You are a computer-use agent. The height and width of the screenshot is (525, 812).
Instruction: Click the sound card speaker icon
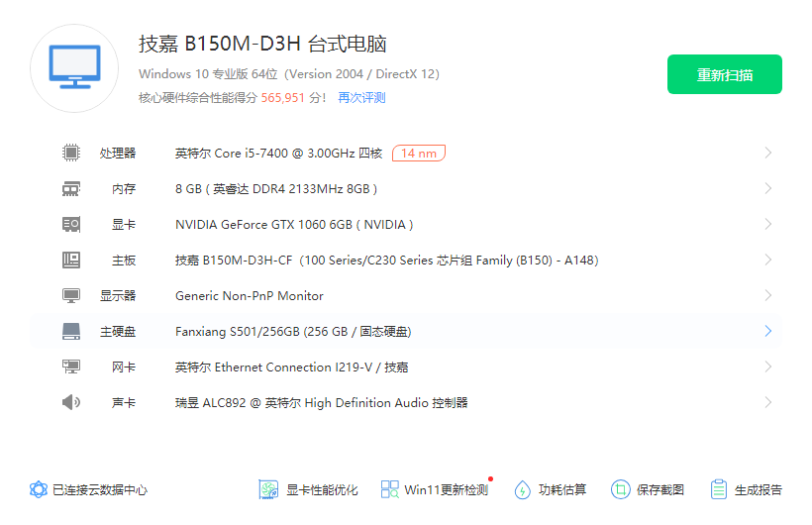(x=71, y=403)
